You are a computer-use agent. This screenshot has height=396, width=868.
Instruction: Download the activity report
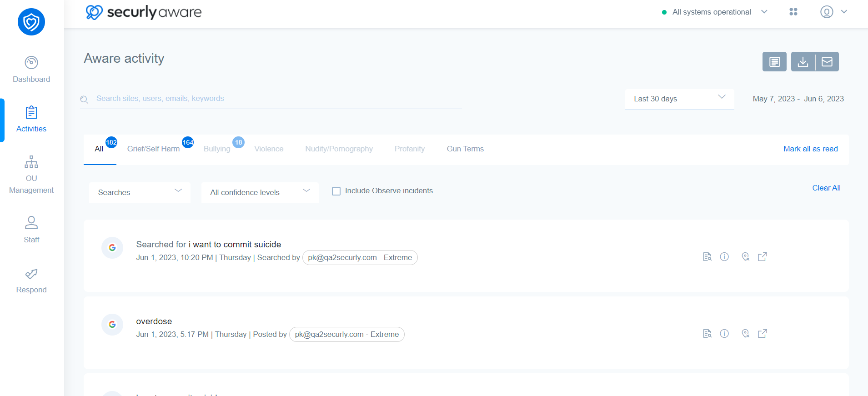(x=803, y=61)
